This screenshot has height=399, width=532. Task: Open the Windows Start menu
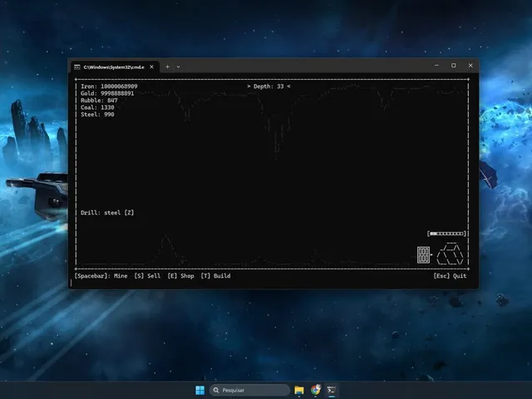200,390
